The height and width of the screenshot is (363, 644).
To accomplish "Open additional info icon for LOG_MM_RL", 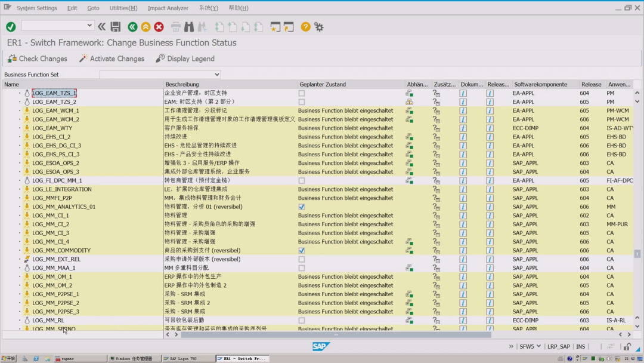I will pos(436,320).
